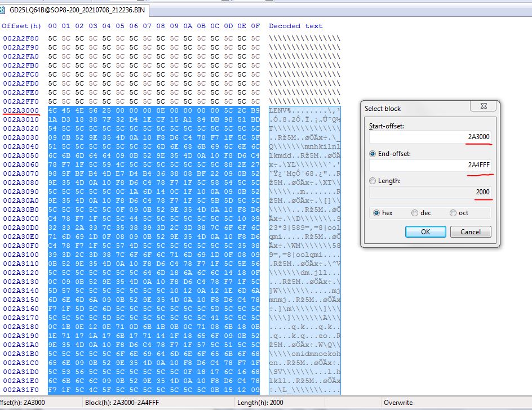The height and width of the screenshot is (410, 532).
Task: Click offset row 002A3180
Action: tap(21, 327)
